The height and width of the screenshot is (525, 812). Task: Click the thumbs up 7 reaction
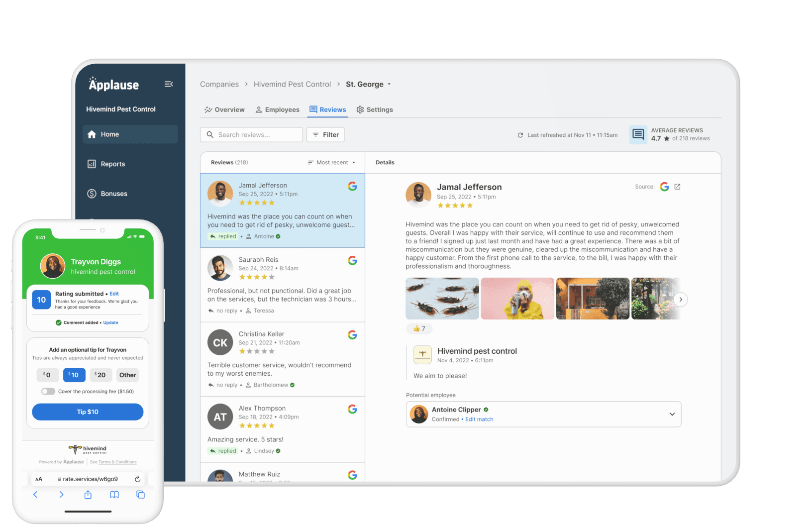coord(419,328)
